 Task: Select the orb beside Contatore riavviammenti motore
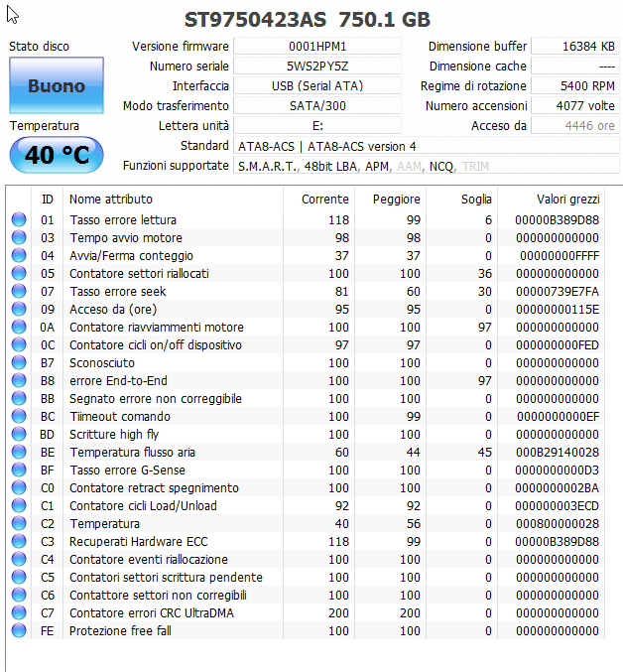[x=19, y=327]
